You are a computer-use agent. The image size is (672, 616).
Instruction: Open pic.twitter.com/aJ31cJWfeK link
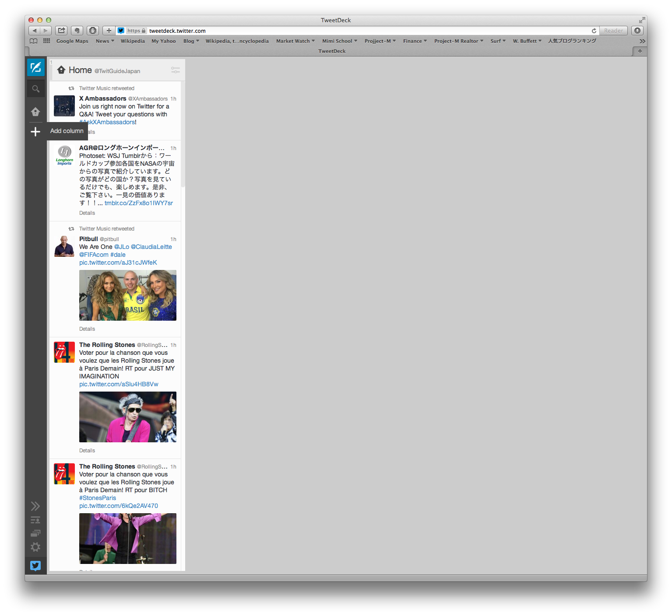118,263
